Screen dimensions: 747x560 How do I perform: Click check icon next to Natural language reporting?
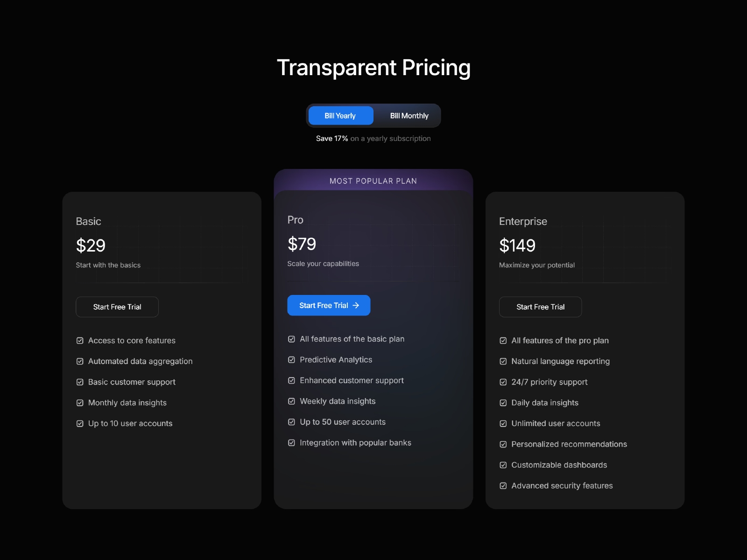point(503,361)
